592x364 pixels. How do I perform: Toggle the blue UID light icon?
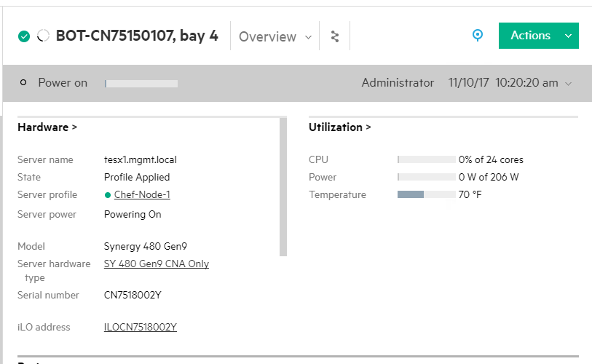coord(478,36)
